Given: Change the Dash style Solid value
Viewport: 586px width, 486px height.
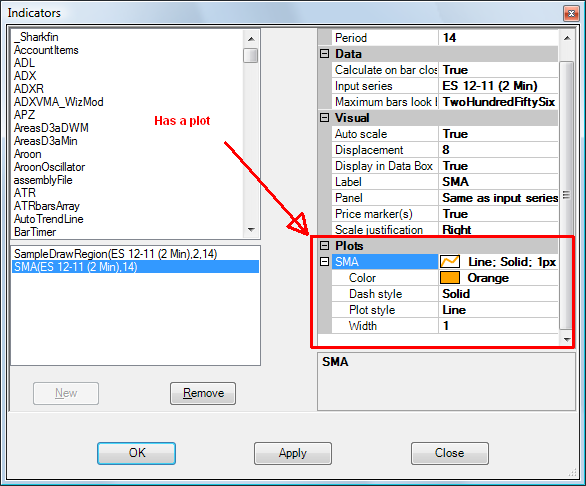Looking at the screenshot, I should pyautogui.click(x=498, y=294).
